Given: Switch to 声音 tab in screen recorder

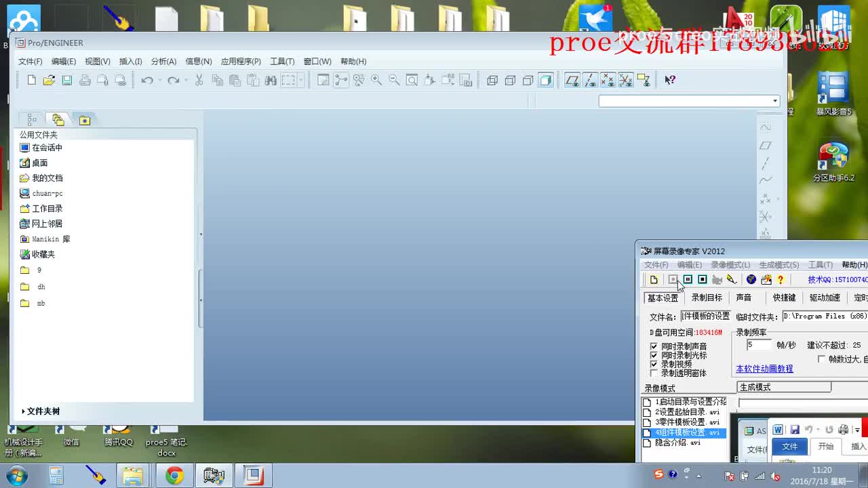Looking at the screenshot, I should (744, 298).
